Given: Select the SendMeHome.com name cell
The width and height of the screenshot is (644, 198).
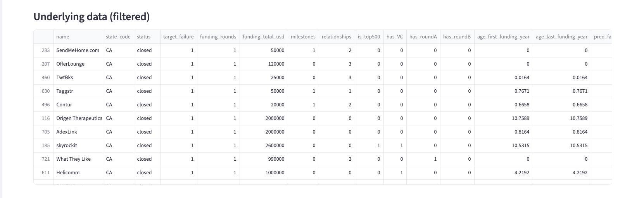Looking at the screenshot, I should (78, 50).
